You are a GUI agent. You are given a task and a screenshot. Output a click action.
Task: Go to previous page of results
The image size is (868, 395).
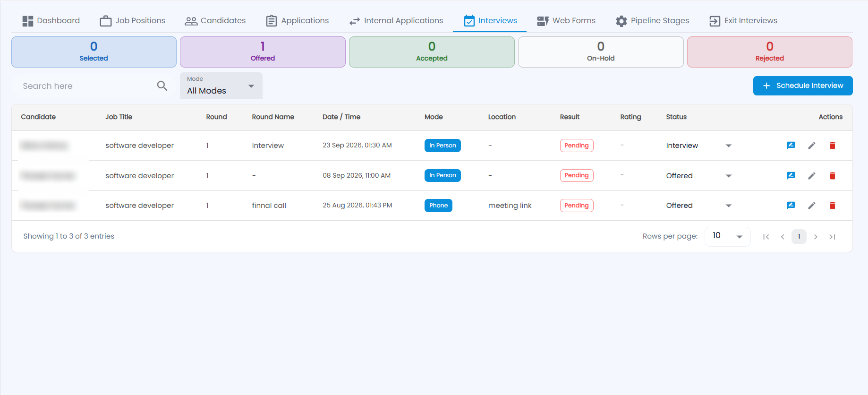pos(783,237)
